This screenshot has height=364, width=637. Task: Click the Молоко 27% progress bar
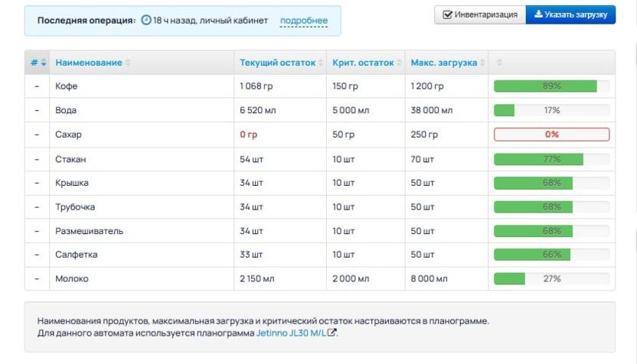[x=551, y=279]
